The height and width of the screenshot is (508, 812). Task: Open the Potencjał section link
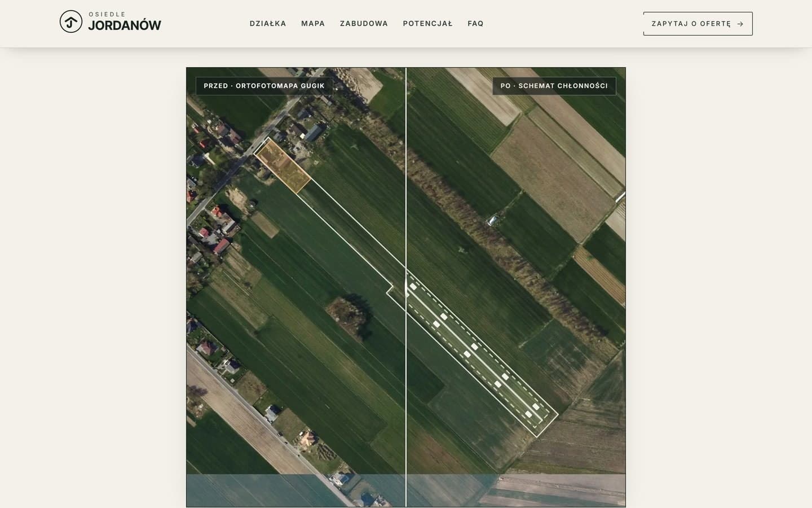click(x=427, y=24)
